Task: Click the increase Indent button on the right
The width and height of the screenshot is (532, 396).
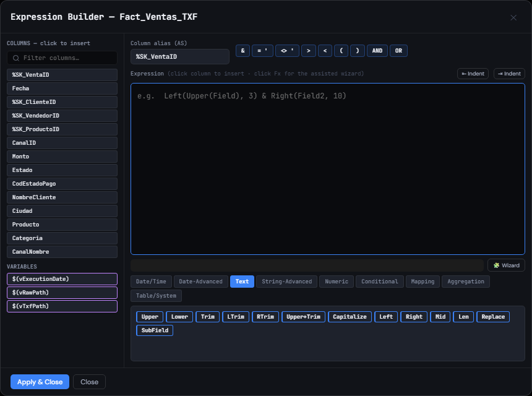Action: pyautogui.click(x=509, y=74)
